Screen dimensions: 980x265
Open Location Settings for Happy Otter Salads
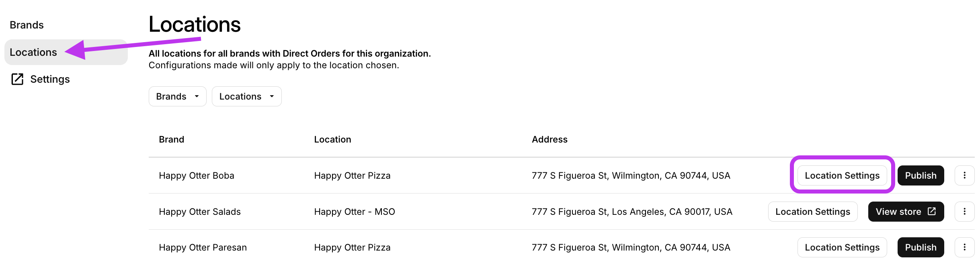tap(813, 211)
